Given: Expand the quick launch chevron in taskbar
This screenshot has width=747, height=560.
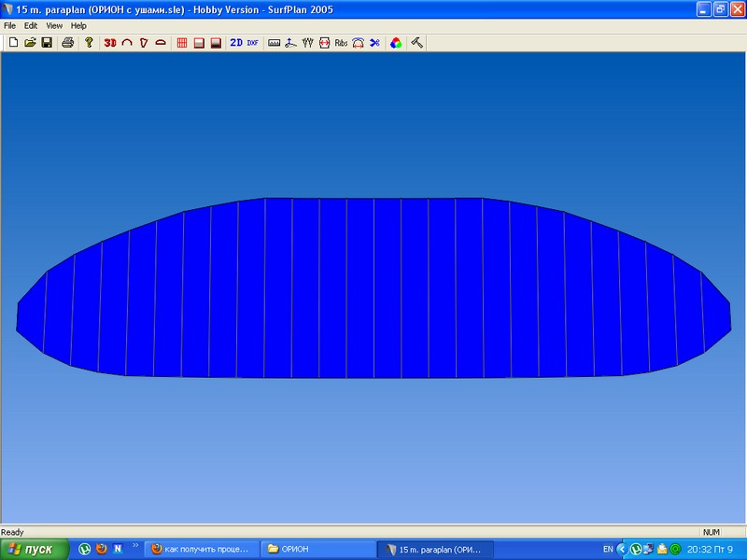Looking at the screenshot, I should click(x=135, y=546).
